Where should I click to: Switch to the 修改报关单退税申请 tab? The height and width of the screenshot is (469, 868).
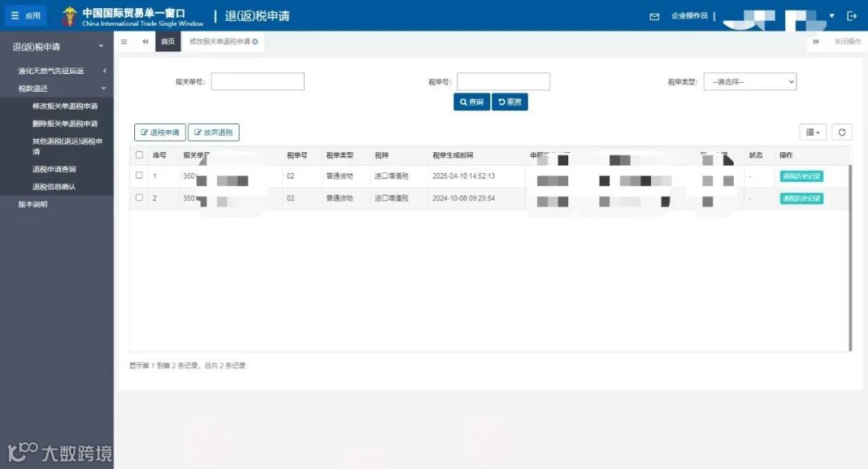[219, 42]
